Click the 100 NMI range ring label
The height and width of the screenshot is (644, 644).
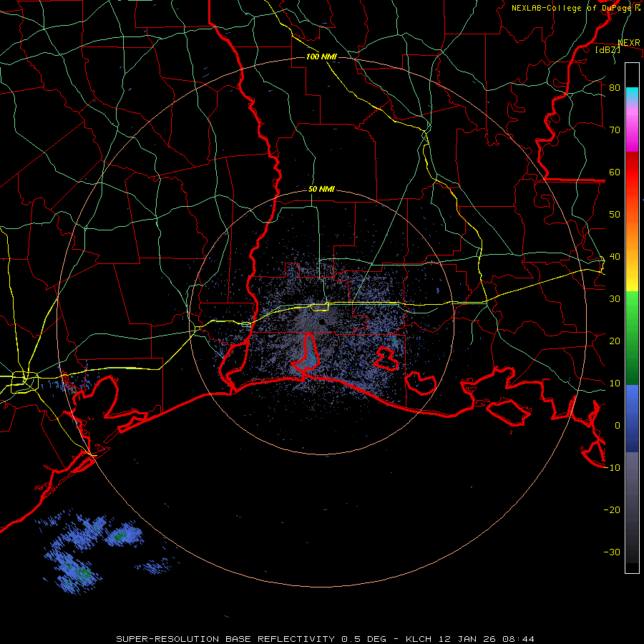pos(321,57)
